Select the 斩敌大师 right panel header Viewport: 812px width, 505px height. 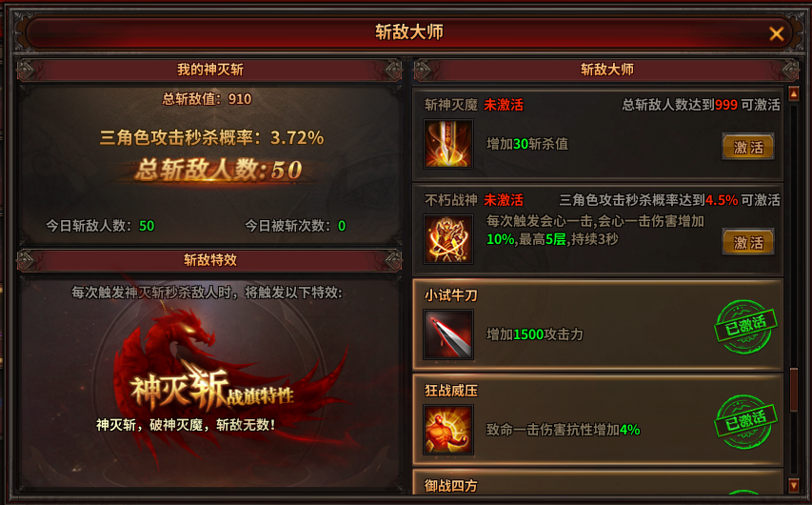(x=606, y=70)
